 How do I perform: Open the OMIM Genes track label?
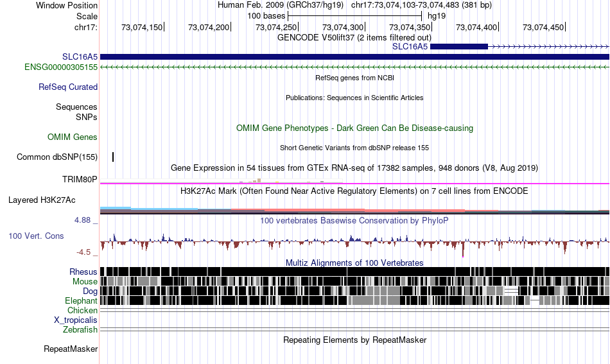click(73, 137)
